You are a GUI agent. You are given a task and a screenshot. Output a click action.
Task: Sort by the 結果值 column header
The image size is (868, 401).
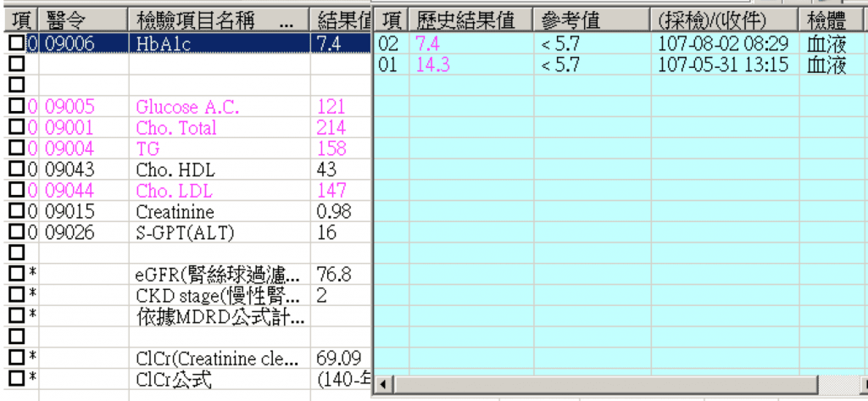(342, 20)
